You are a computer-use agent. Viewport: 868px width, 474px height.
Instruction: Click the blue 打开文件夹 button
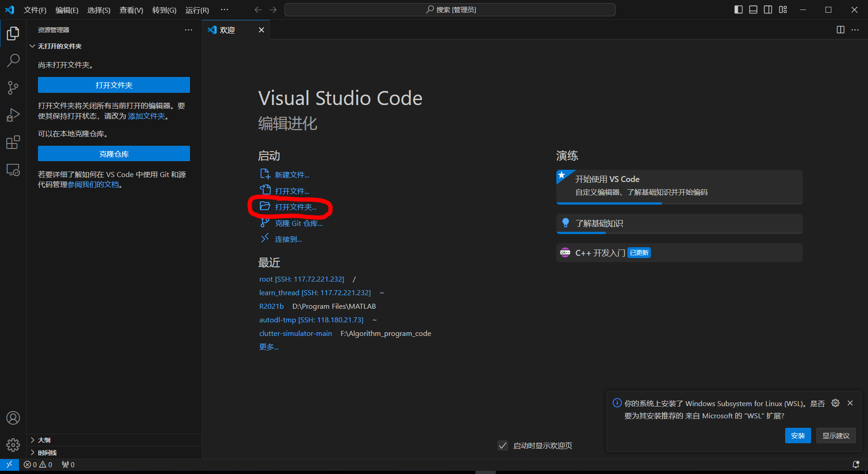(x=114, y=85)
